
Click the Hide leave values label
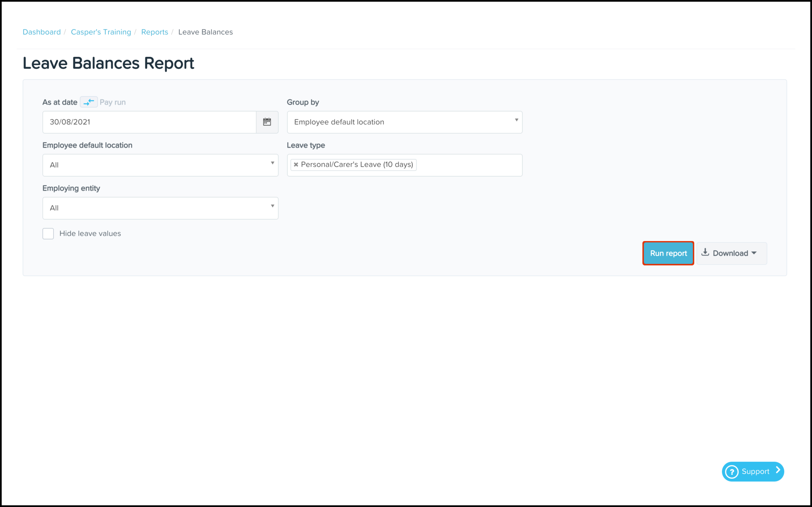(90, 234)
